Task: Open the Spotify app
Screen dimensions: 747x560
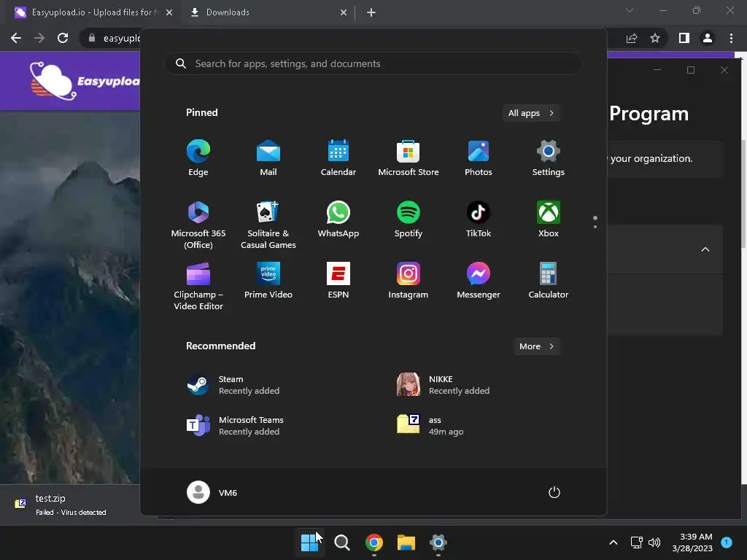Action: 409,219
